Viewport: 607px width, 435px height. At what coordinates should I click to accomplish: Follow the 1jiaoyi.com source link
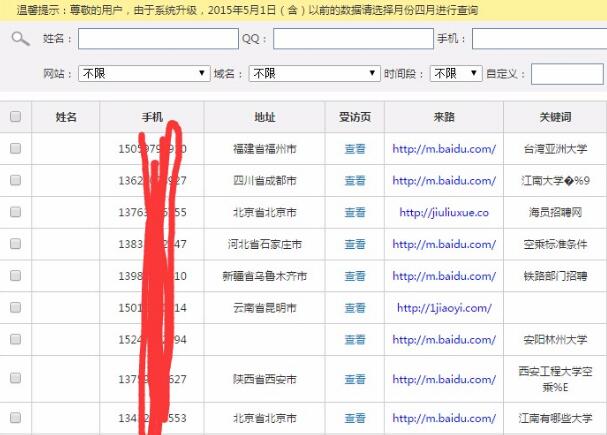pyautogui.click(x=444, y=308)
